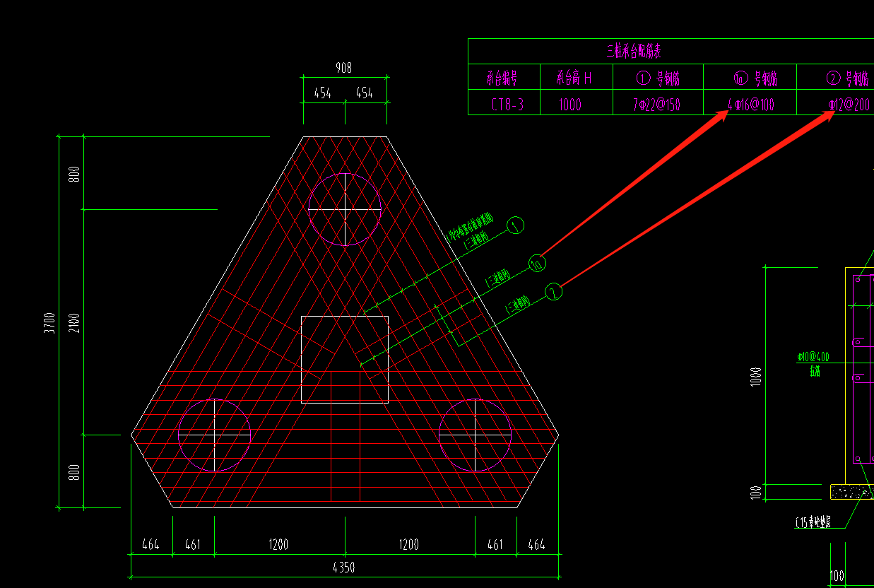Click the 4350 overall width dimension
The width and height of the screenshot is (874, 588).
343,567
